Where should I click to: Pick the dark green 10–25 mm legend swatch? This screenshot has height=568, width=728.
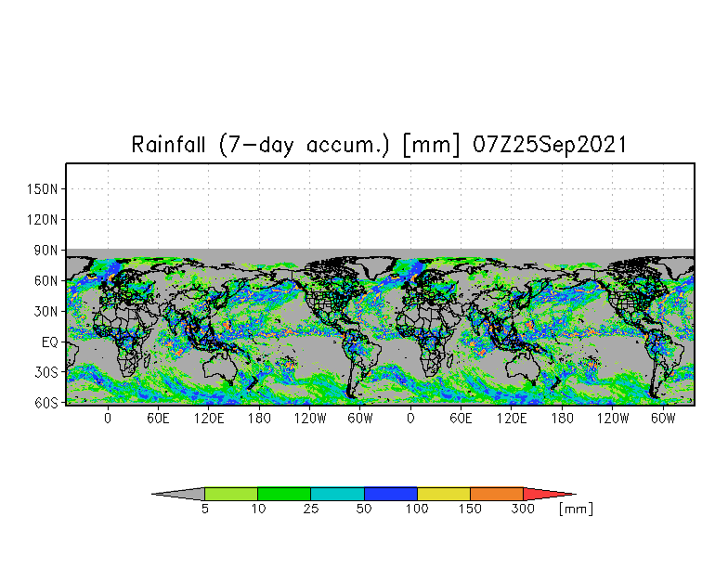(x=284, y=494)
